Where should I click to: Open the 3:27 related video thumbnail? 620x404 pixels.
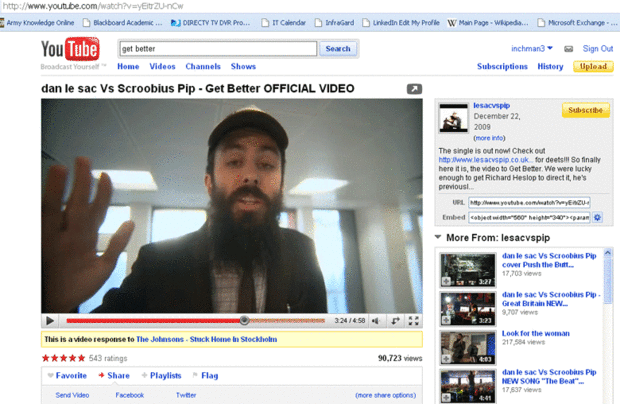[x=468, y=270]
